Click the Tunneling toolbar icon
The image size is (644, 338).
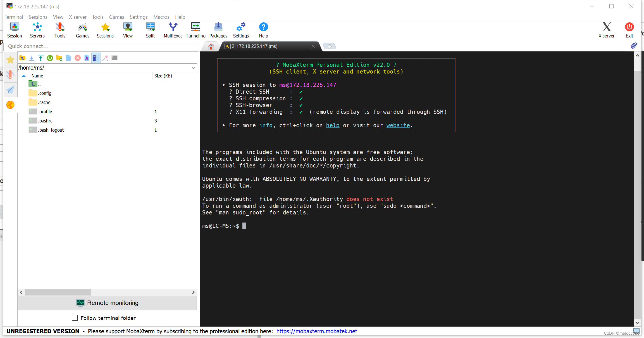(195, 30)
